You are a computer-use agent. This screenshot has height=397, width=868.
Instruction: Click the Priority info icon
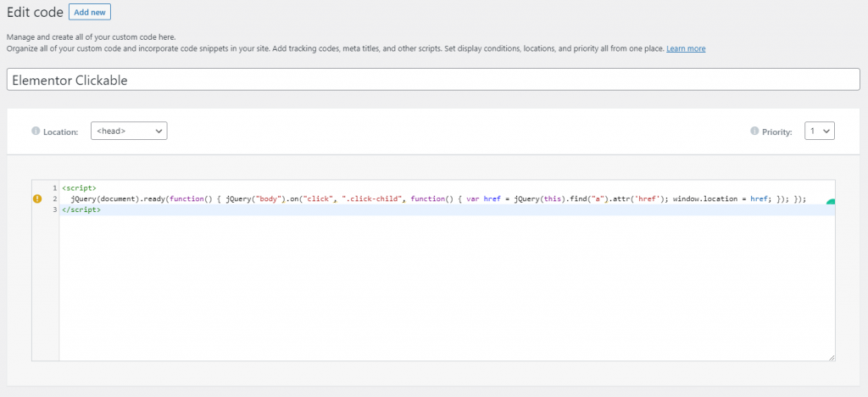tap(754, 131)
